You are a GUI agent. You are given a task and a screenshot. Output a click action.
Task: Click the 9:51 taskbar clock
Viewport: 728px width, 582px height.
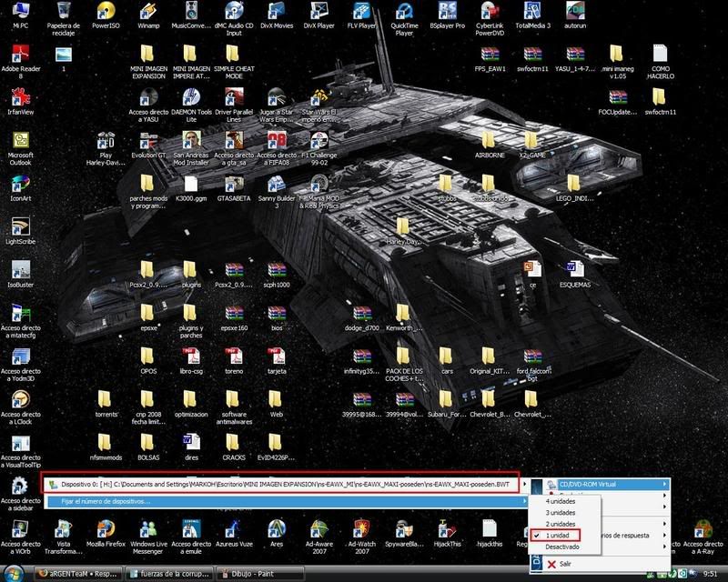point(710,574)
